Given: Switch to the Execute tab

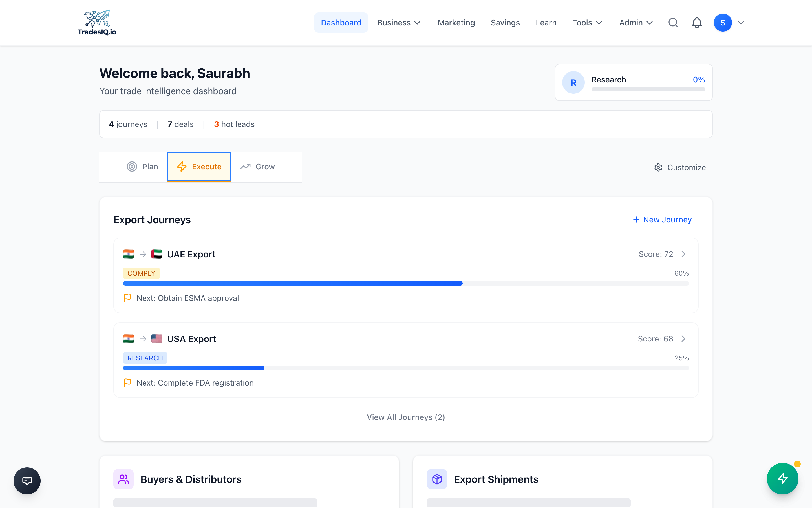Looking at the screenshot, I should (199, 167).
